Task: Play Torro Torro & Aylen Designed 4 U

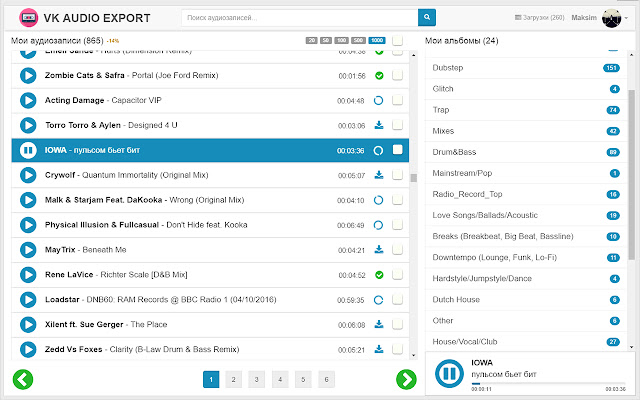Action: (x=28, y=125)
